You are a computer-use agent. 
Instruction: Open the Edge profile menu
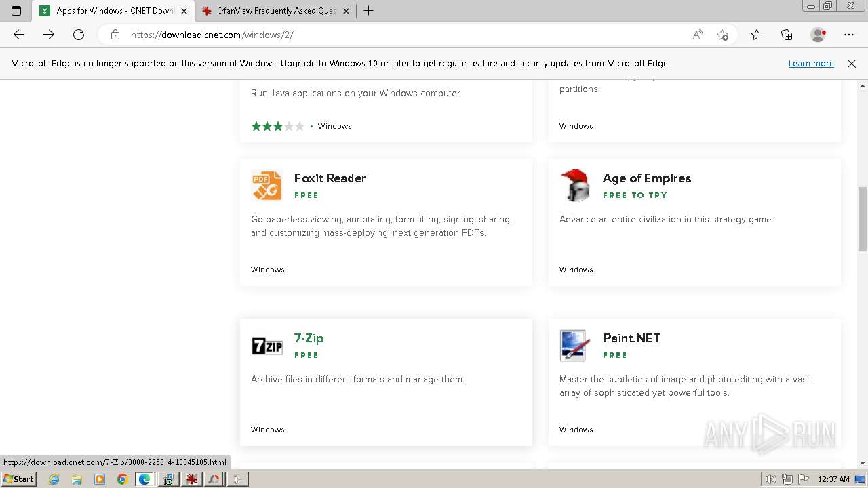pos(818,35)
